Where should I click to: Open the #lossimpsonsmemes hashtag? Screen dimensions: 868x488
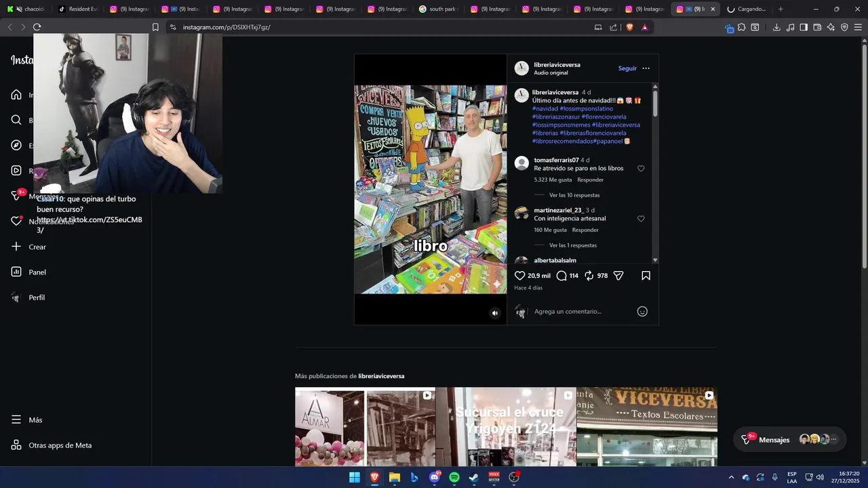(x=561, y=125)
